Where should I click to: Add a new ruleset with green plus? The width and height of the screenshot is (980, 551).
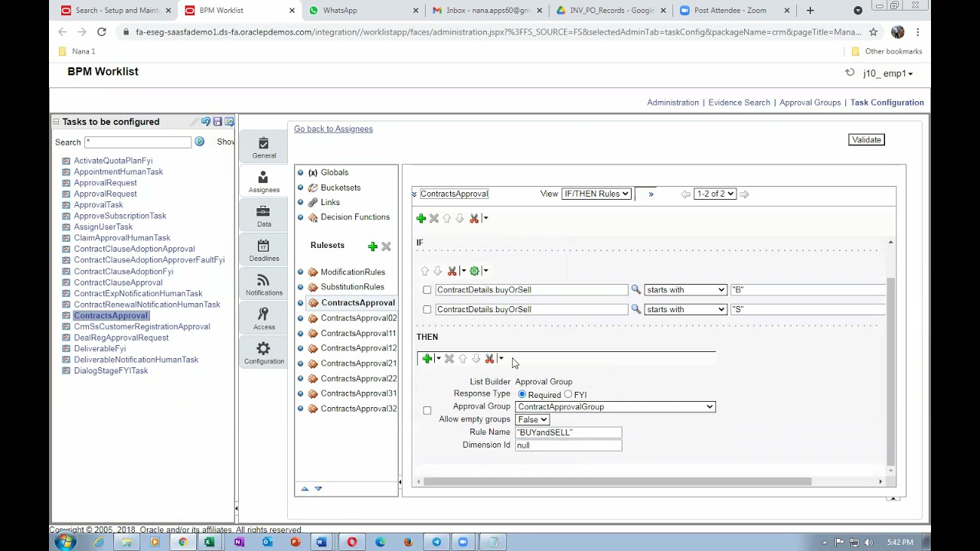click(373, 246)
